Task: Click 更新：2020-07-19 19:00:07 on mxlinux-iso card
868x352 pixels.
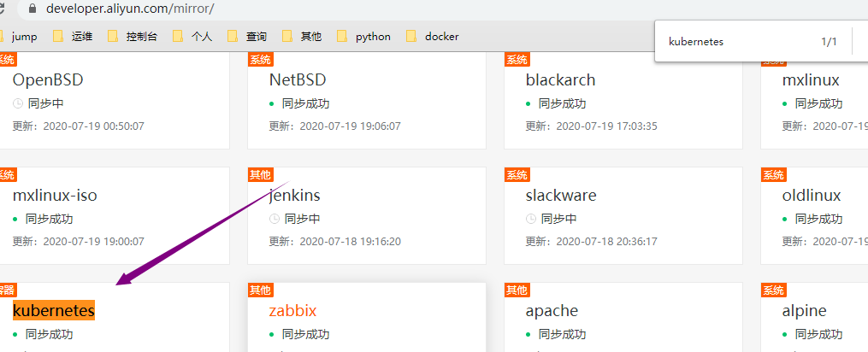Action: pos(78,241)
